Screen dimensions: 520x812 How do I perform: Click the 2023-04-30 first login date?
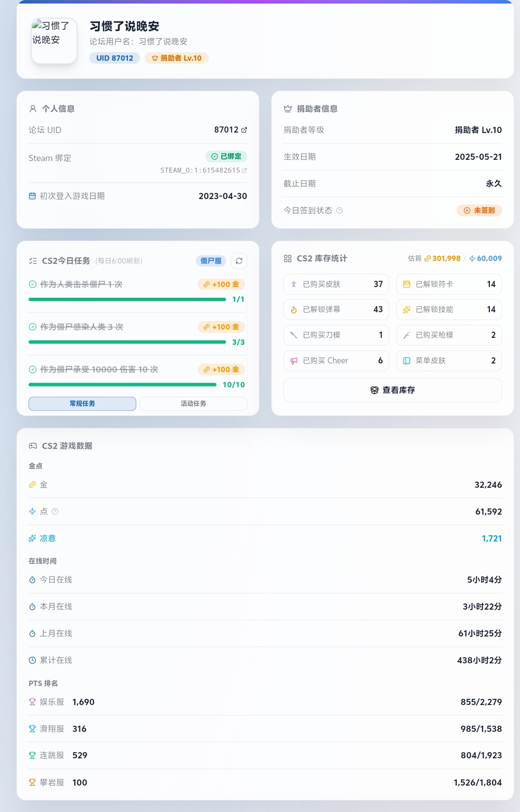[x=223, y=196]
